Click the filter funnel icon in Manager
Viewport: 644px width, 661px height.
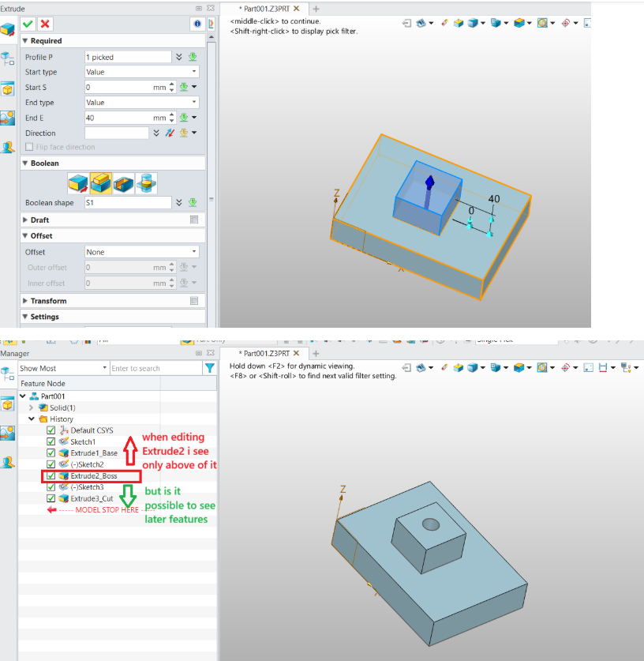(x=210, y=368)
